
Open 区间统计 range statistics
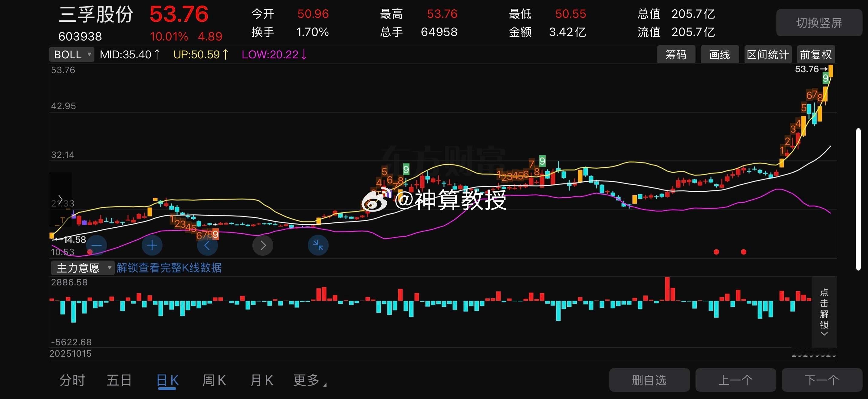768,54
